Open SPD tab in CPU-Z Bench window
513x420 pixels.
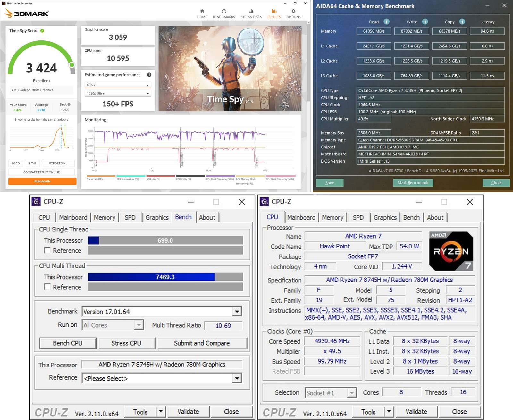click(x=130, y=217)
